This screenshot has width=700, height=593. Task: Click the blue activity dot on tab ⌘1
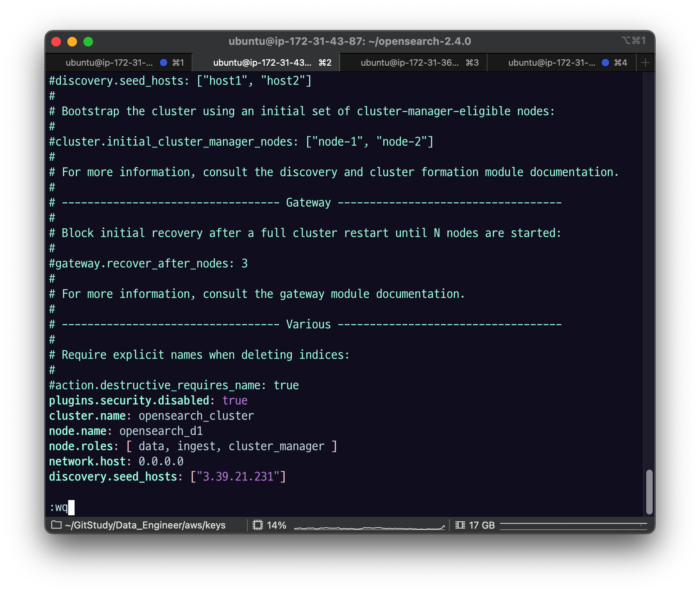164,63
